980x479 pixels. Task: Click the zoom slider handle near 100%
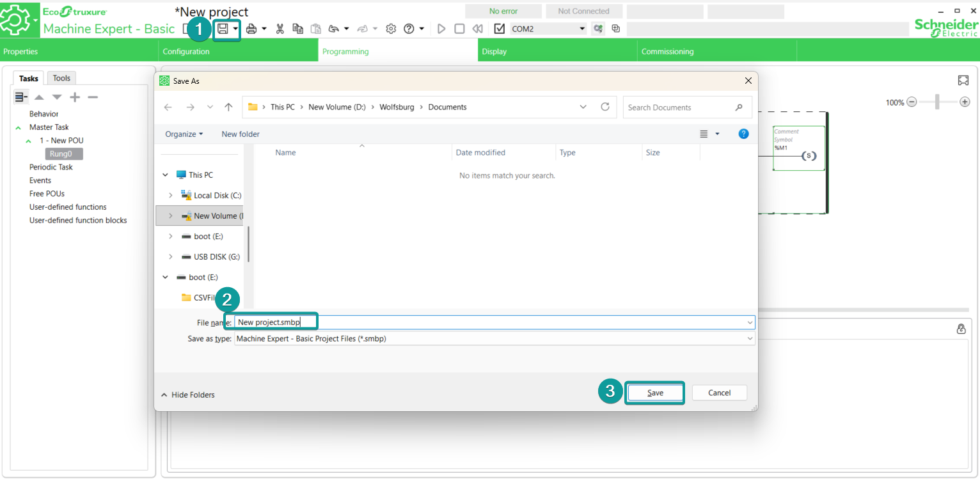pos(937,102)
